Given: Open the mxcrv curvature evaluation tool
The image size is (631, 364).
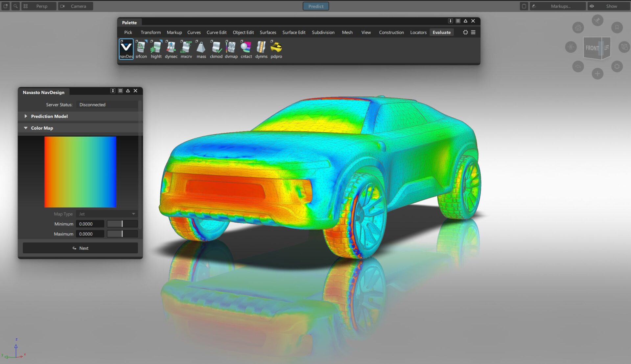Looking at the screenshot, I should (186, 49).
